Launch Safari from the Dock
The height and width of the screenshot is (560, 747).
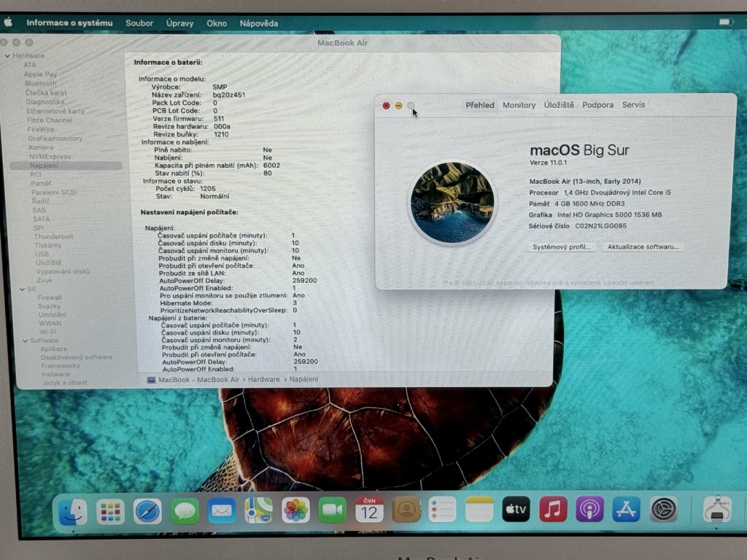click(x=147, y=511)
